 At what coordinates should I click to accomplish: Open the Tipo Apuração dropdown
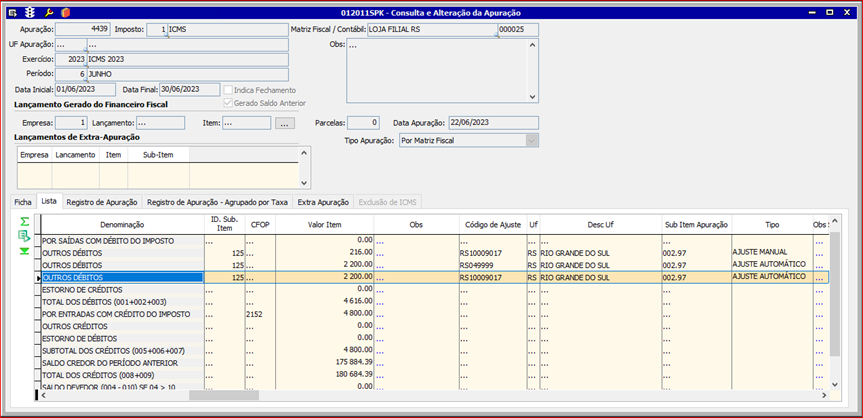point(531,141)
